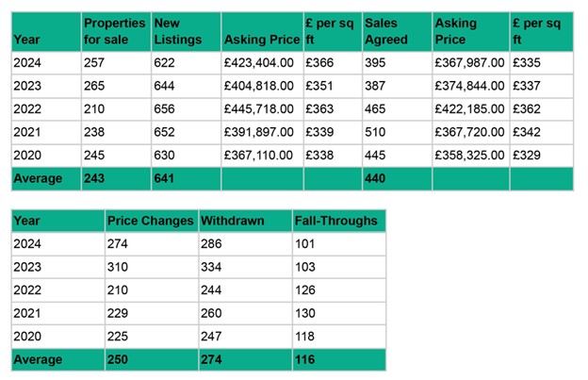Click the average fall-throughs value 116
The height and width of the screenshot is (380, 588).
(306, 359)
